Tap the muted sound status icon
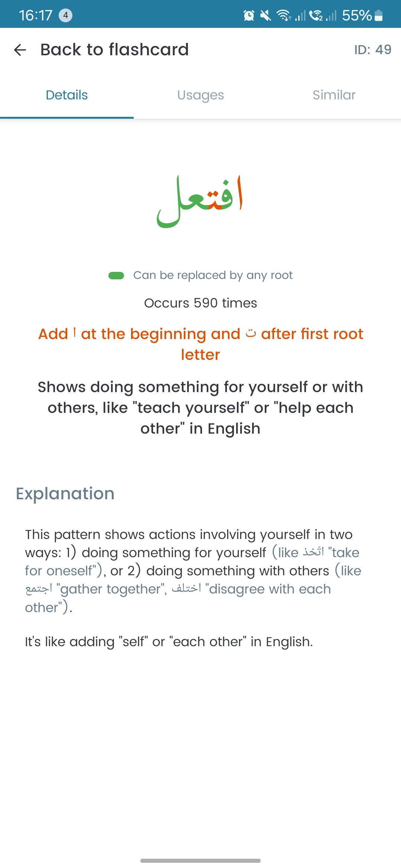 265,15
